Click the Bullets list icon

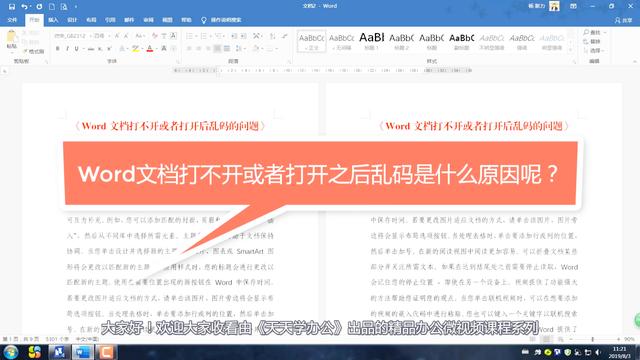tap(189, 36)
